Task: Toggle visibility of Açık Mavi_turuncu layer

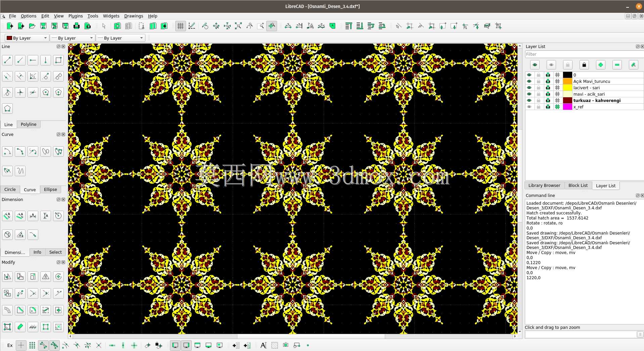Action: [x=529, y=81]
